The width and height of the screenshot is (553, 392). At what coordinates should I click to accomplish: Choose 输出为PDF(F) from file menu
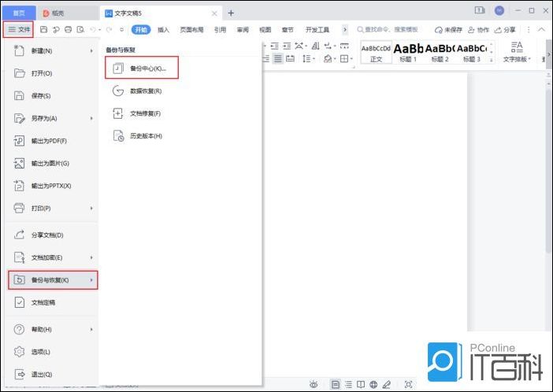pos(52,141)
